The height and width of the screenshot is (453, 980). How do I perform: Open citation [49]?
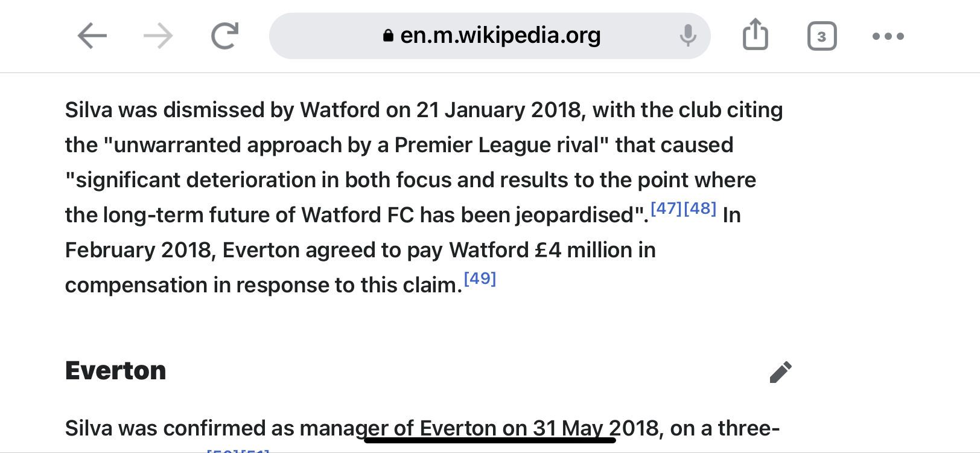click(x=480, y=278)
